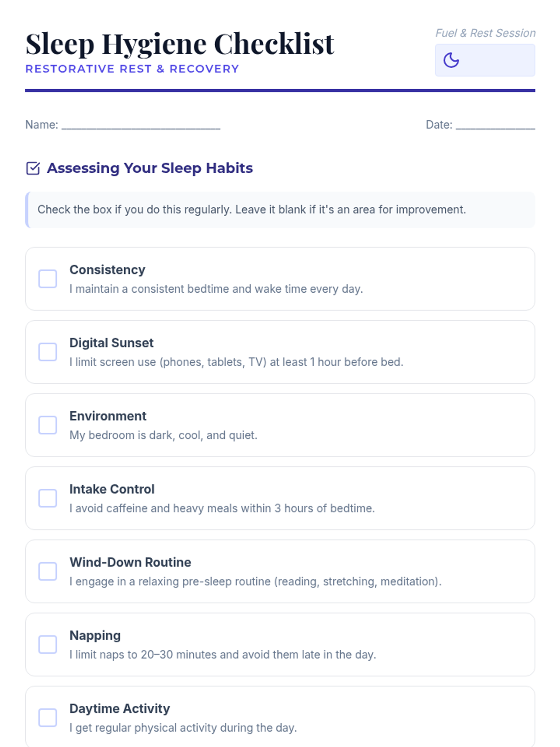
Task: Click the bedroom dark, cool, quiet description
Action: click(x=163, y=435)
